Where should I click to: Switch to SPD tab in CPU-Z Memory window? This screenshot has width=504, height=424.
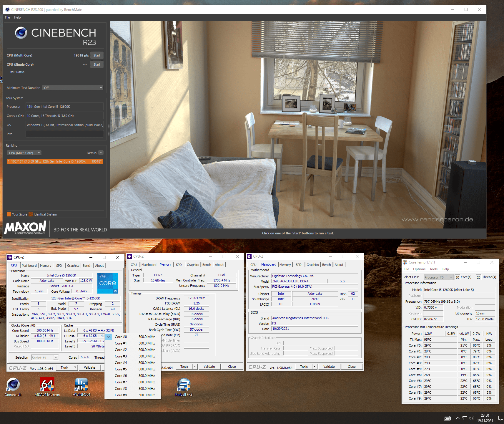(179, 265)
